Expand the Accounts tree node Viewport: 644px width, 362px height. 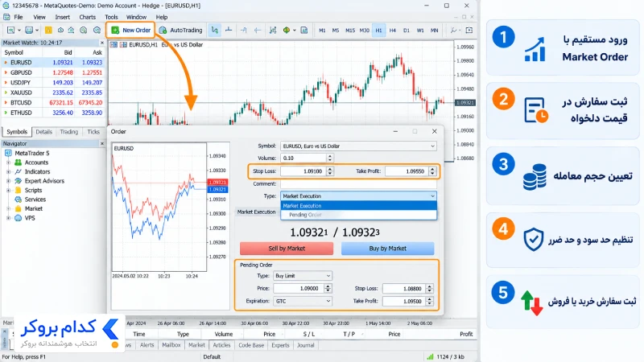(x=8, y=162)
